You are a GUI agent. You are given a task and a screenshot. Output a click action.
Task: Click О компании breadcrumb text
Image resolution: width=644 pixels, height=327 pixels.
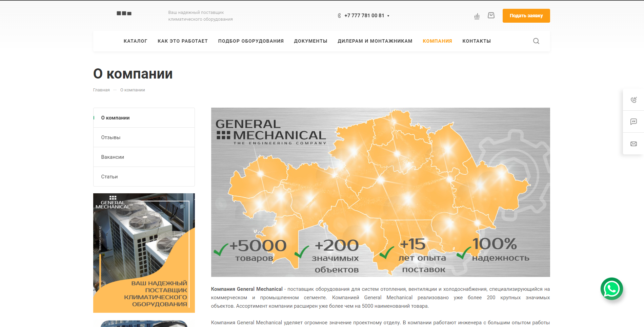[x=133, y=90]
